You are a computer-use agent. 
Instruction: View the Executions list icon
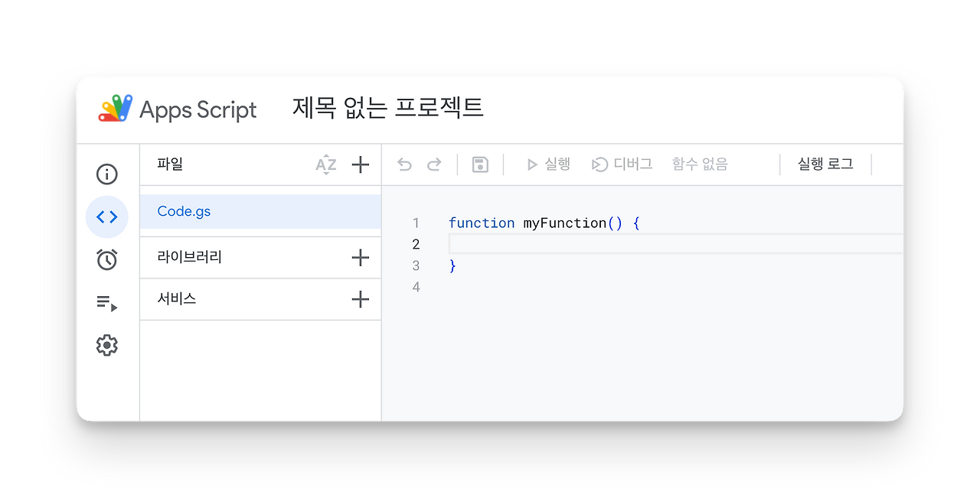pyautogui.click(x=107, y=302)
